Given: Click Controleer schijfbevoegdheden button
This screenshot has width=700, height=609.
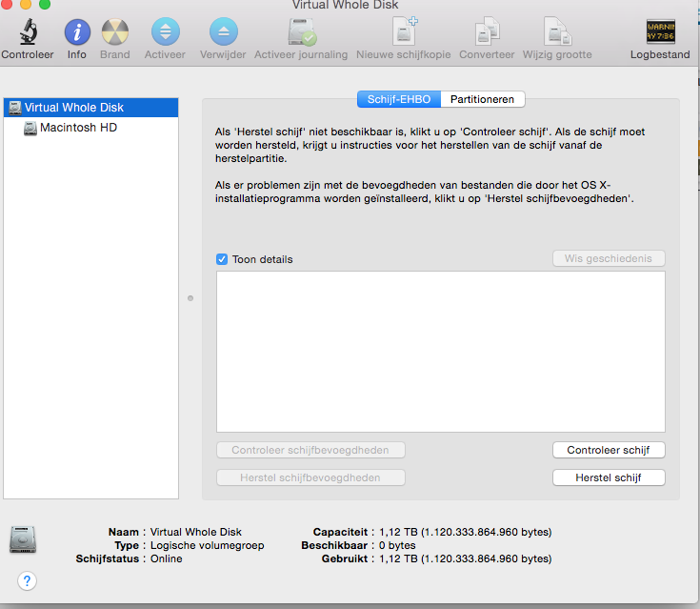Looking at the screenshot, I should (310, 450).
